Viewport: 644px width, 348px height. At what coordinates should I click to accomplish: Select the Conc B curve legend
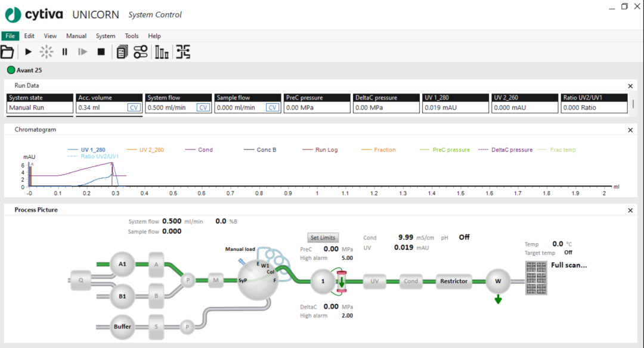pyautogui.click(x=260, y=150)
